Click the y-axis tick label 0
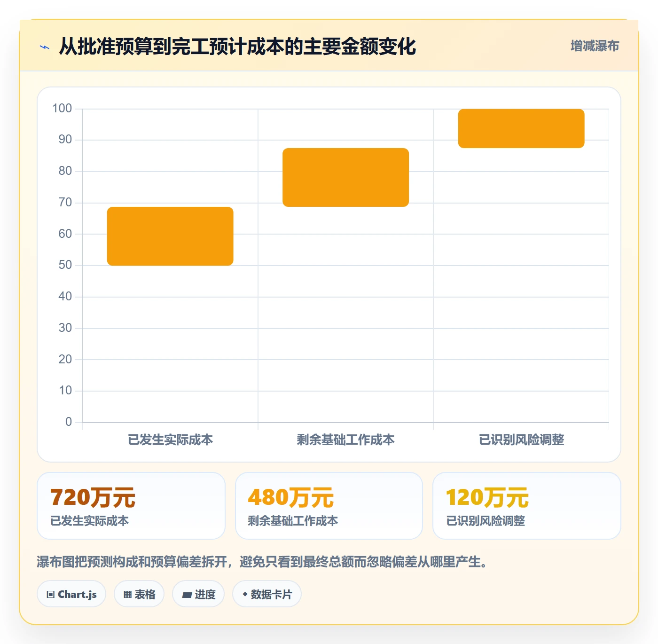The image size is (658, 644). (x=69, y=422)
